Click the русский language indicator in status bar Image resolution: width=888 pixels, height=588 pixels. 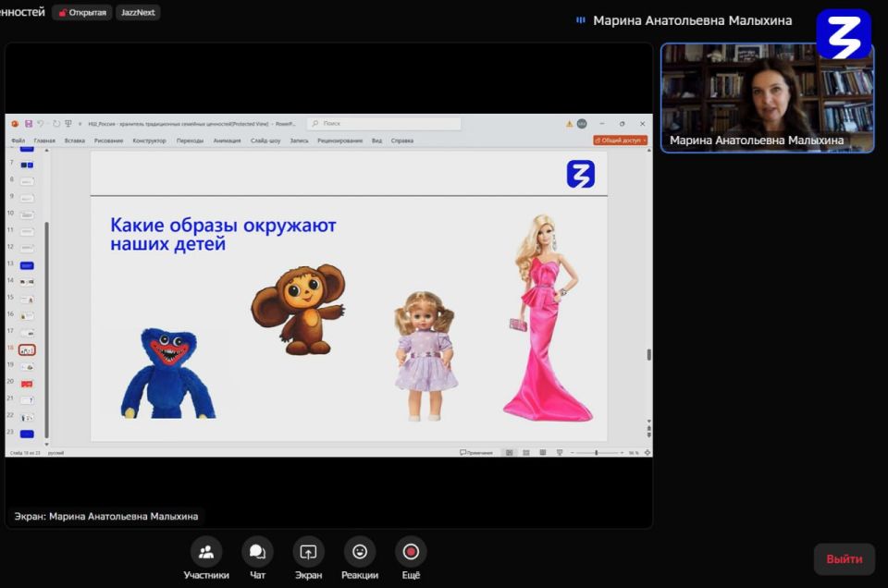[56, 453]
